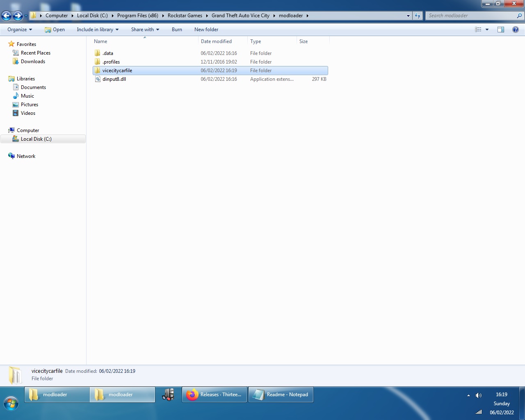Select Network in navigation pane

click(26, 156)
